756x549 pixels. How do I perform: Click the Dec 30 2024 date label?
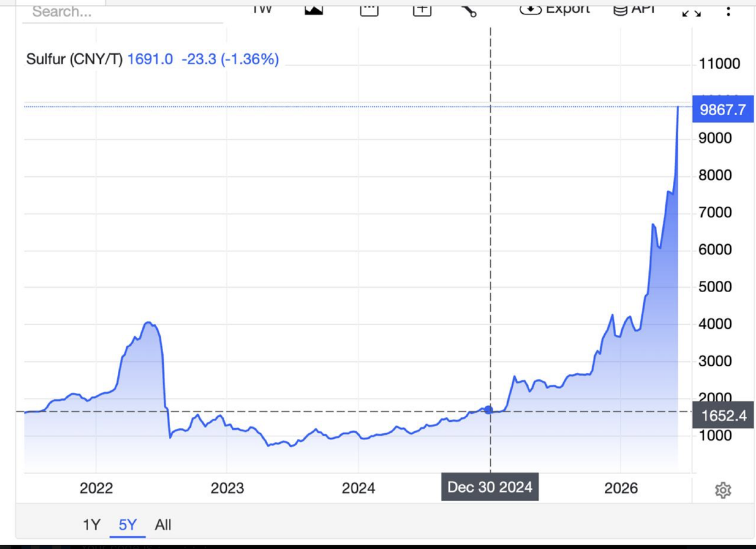[490, 487]
